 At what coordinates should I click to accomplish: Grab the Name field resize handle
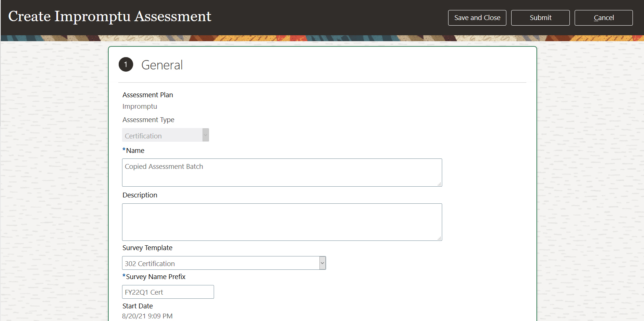[439, 184]
